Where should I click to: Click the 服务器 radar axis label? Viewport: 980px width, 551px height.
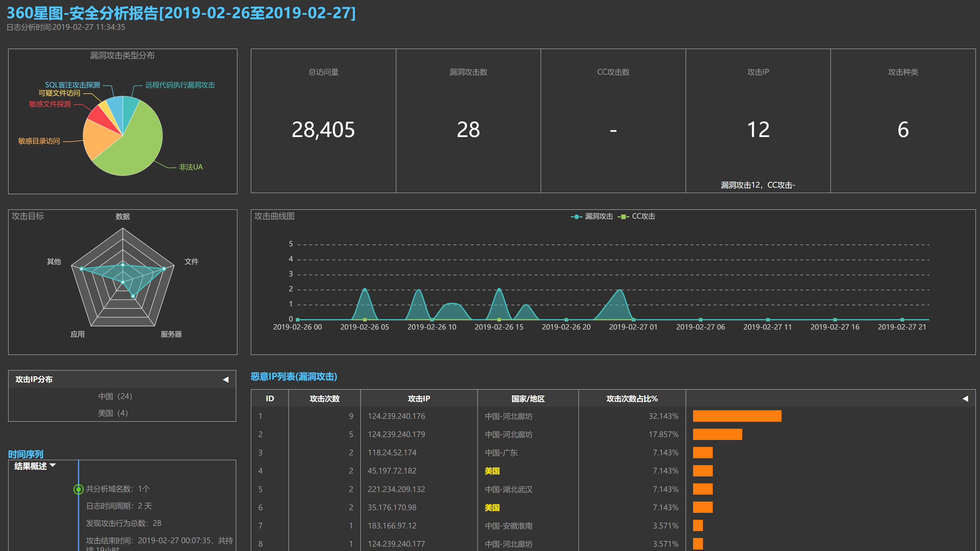tap(171, 334)
